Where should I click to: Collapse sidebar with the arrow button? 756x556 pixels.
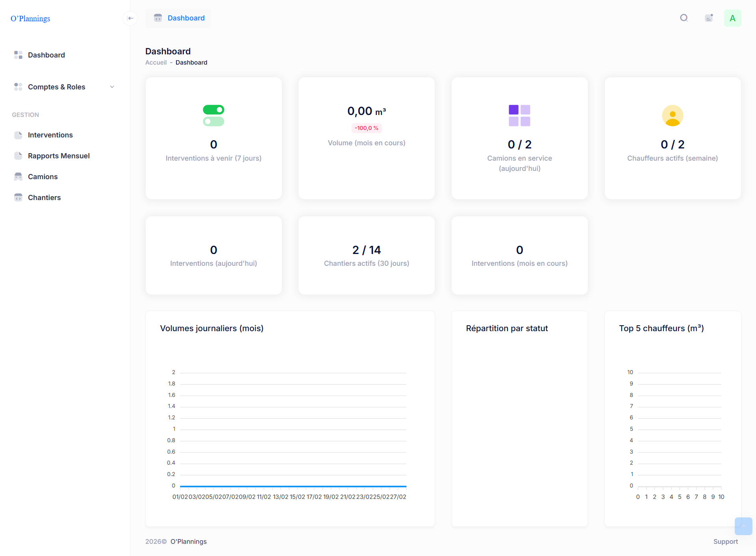pos(130,18)
